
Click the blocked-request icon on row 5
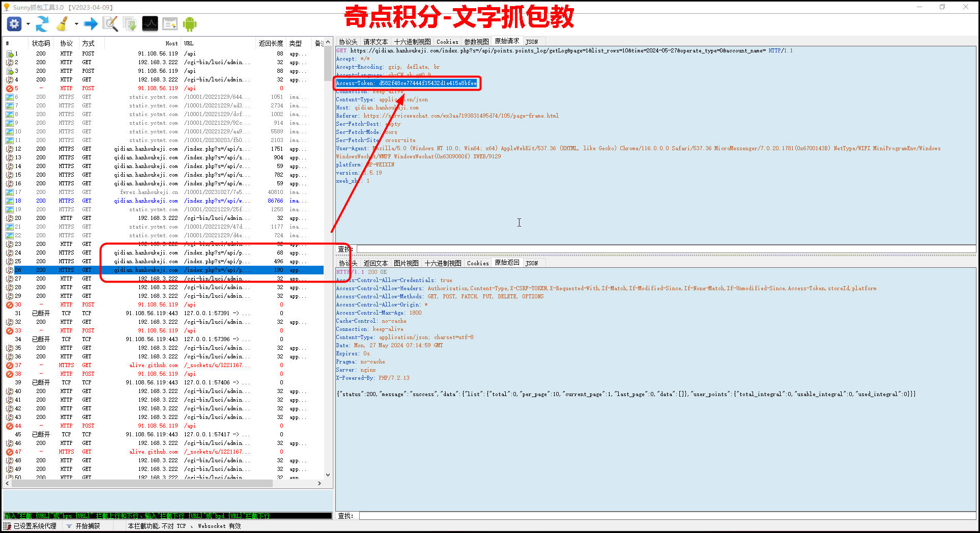(10, 89)
